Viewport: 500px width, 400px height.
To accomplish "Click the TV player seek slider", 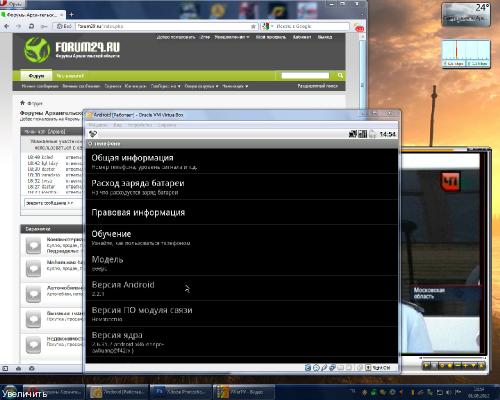I will tap(453, 358).
